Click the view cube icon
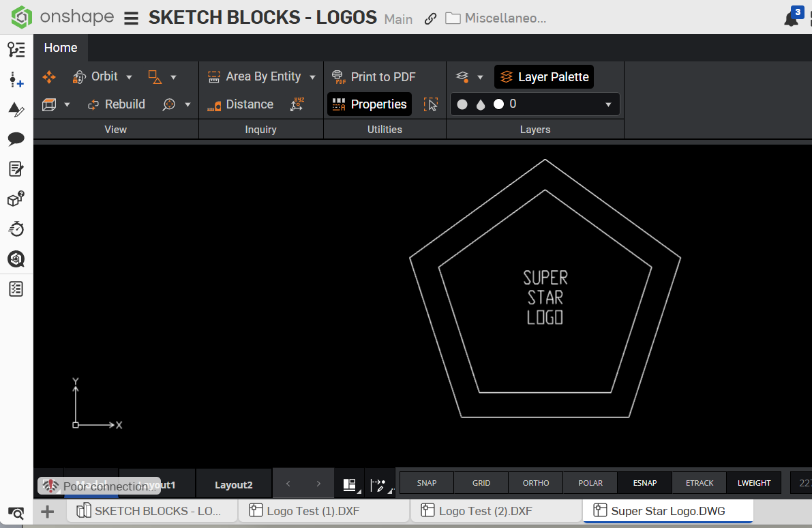 point(49,104)
